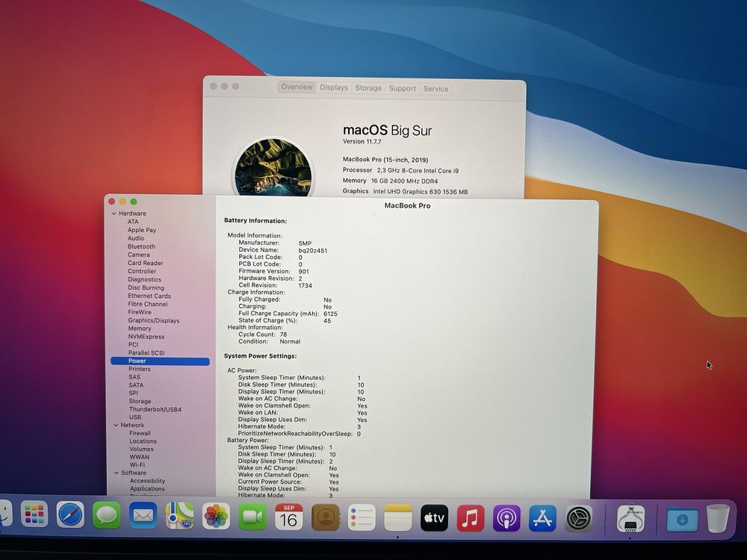Launch Safari from the dock
The width and height of the screenshot is (747, 560).
[70, 514]
